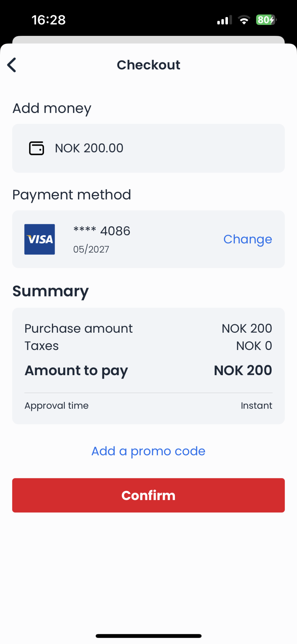Click the bold Amount to pay label
The image size is (297, 644).
tap(76, 370)
